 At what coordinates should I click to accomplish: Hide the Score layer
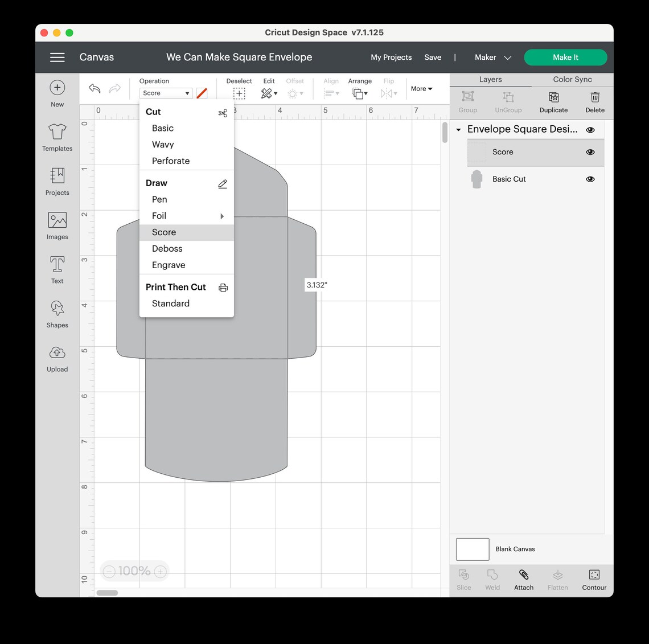[x=590, y=152]
